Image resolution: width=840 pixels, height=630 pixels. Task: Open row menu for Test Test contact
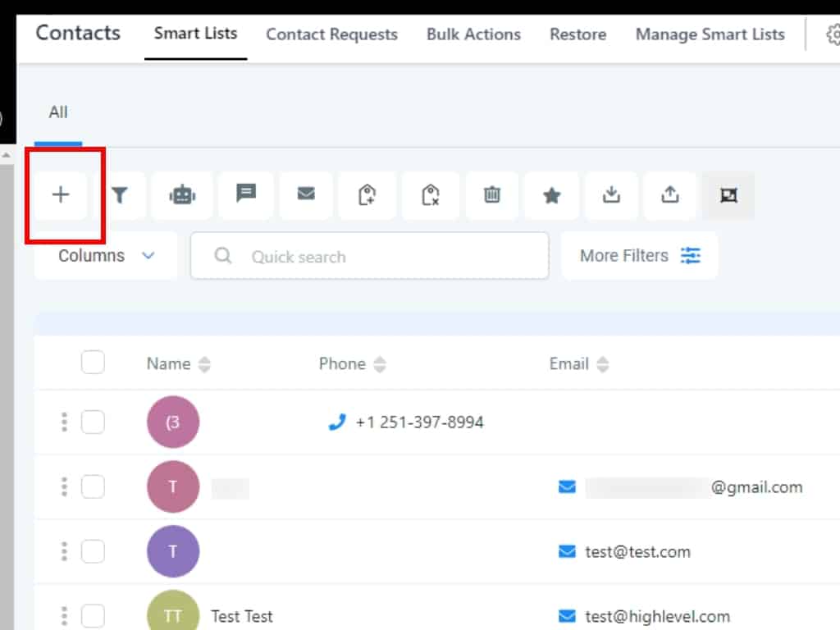[64, 616]
